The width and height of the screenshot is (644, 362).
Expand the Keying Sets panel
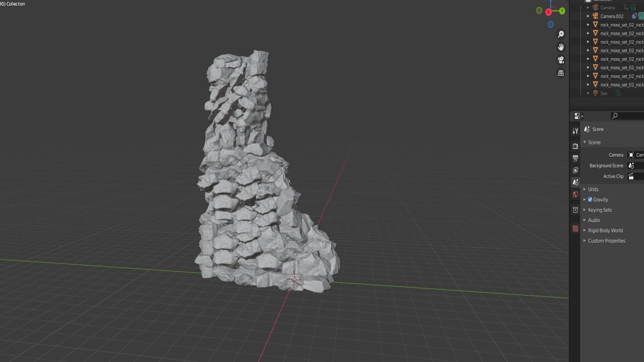[585, 210]
